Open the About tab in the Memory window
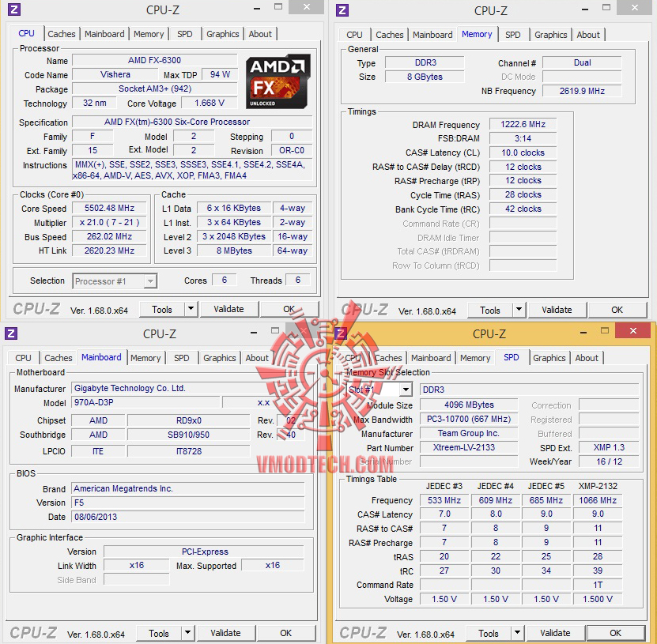Screen dimensions: 657x644 coord(588,35)
